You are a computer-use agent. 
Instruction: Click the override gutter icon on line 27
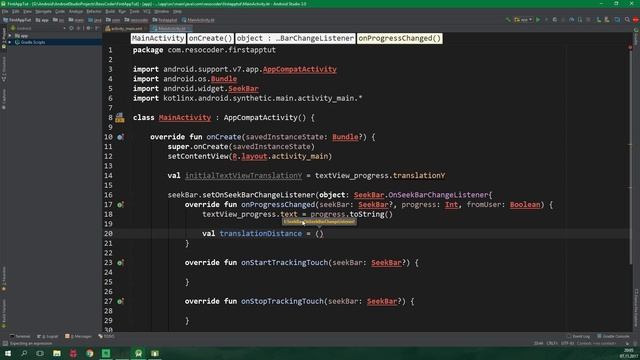pyautogui.click(x=120, y=301)
